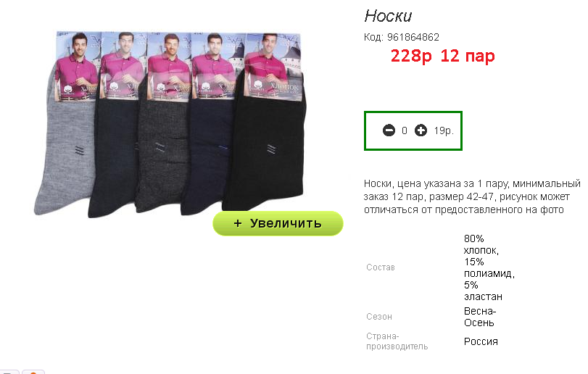The width and height of the screenshot is (588, 374).
Task: Click the Состав attribute label
Action: pyautogui.click(x=380, y=267)
